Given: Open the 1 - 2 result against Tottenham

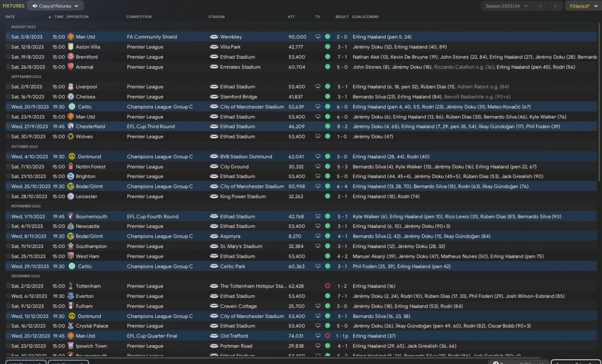Looking at the screenshot, I should [x=342, y=286].
